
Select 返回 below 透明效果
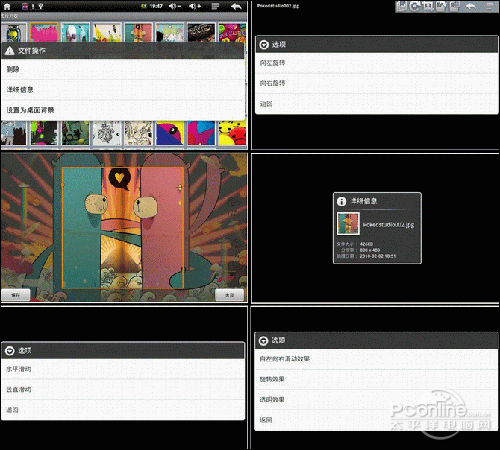376,420
